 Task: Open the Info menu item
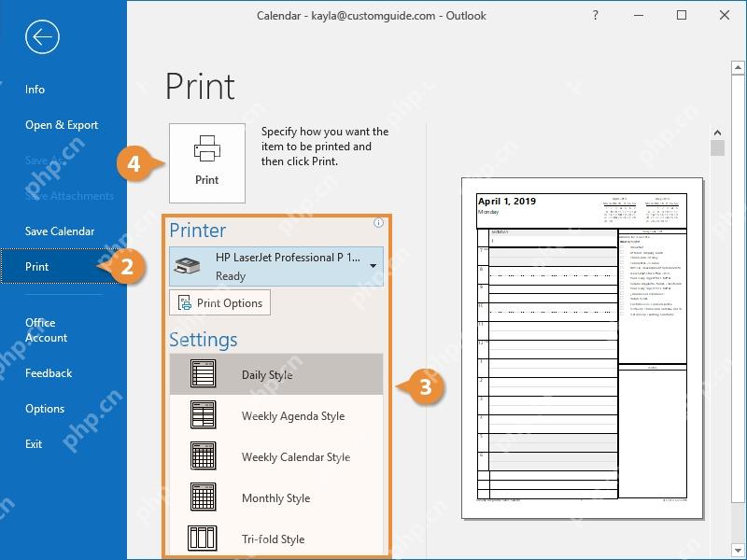[35, 90]
